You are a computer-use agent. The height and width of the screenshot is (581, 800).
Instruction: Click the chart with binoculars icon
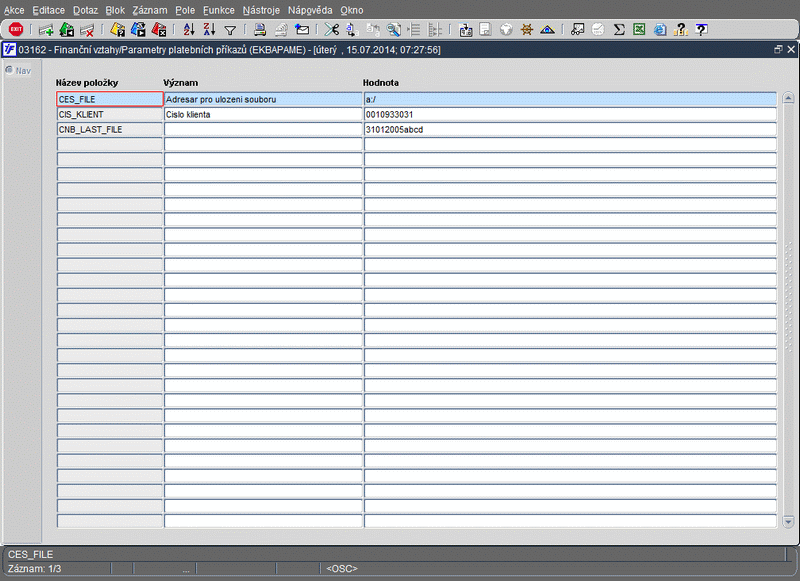(578, 30)
